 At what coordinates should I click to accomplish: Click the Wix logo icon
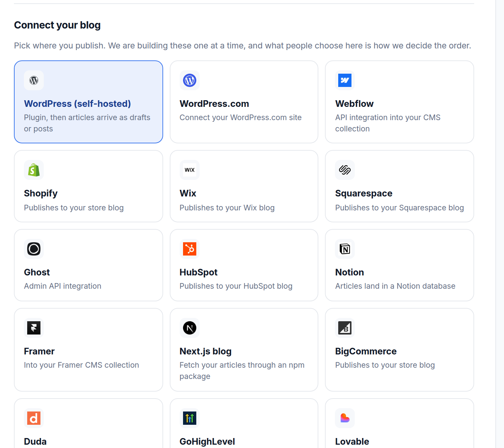tap(190, 170)
